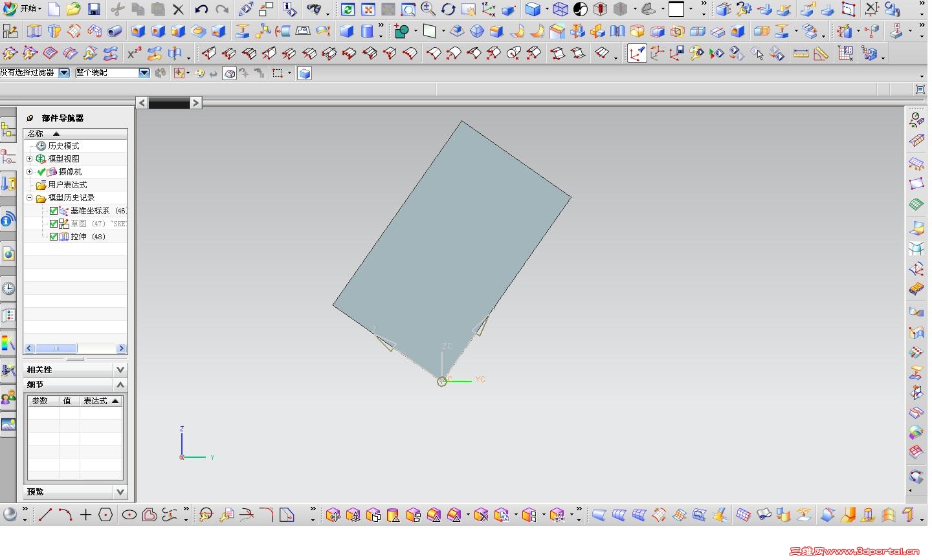Switch to wireframe cube display
932x560 pixels.
point(560,9)
